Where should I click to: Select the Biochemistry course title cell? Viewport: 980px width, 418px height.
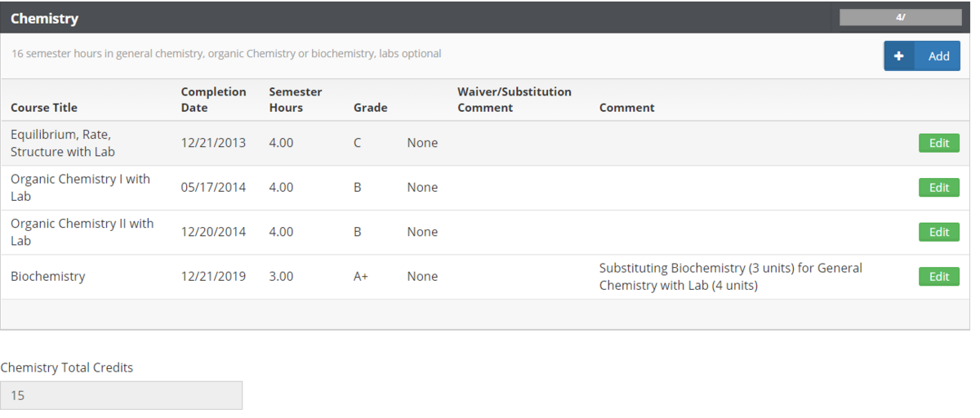pyautogui.click(x=47, y=277)
